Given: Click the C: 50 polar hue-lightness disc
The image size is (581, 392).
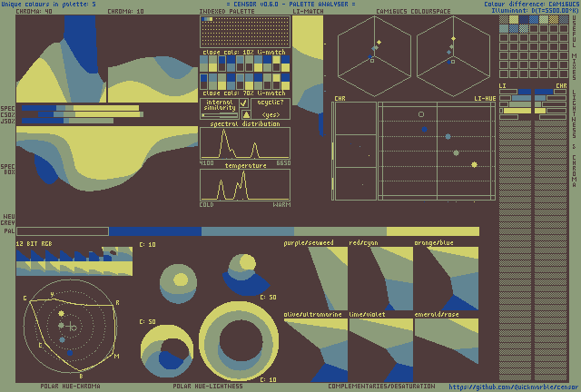Looking at the screenshot, I should point(167,351).
